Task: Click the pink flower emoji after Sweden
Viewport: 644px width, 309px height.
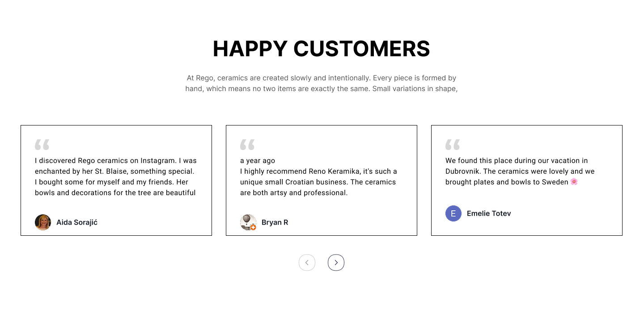Action: pos(574,182)
